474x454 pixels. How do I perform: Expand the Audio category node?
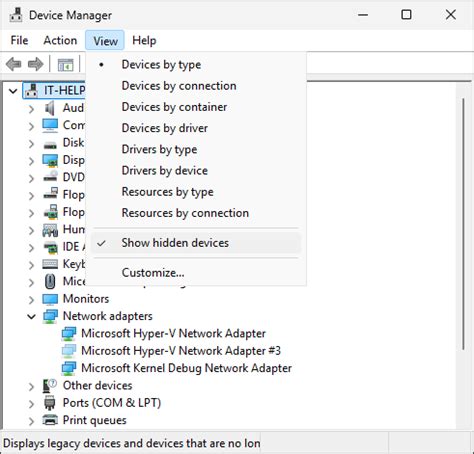coord(31,109)
